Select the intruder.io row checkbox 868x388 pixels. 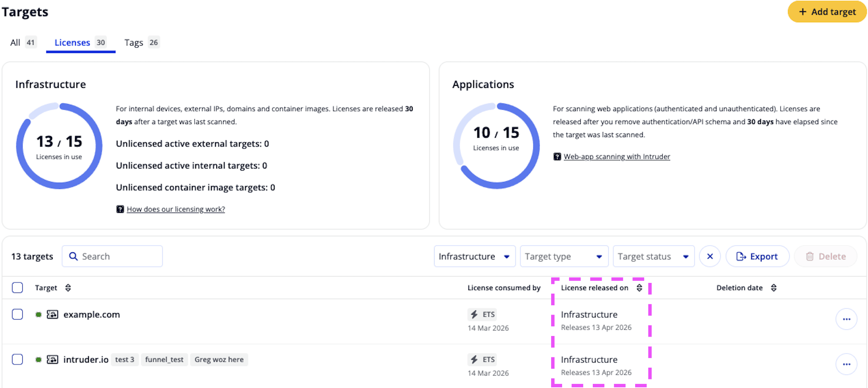17,359
